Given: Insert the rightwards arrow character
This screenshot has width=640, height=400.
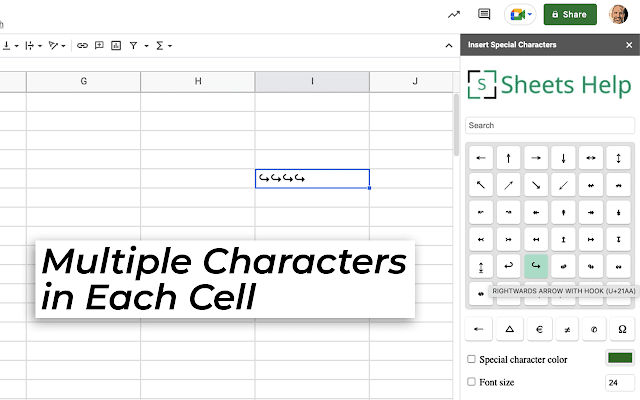Looking at the screenshot, I should click(x=536, y=158).
